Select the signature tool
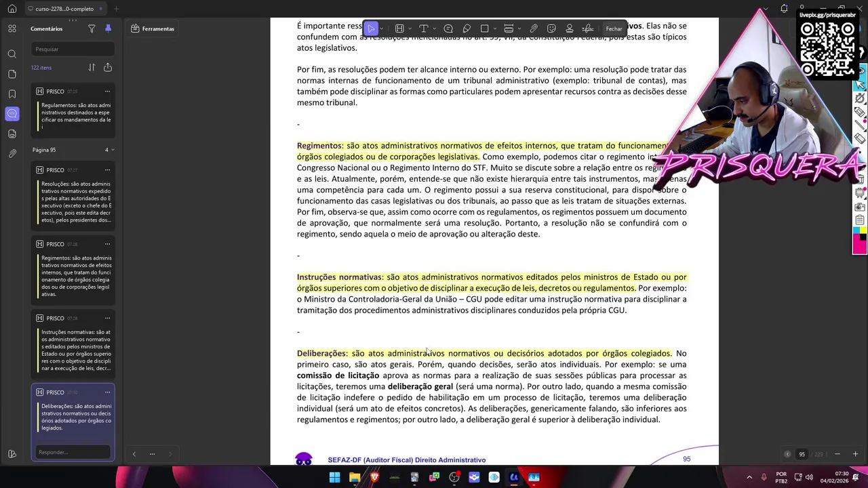The height and width of the screenshot is (488, 868). (588, 28)
